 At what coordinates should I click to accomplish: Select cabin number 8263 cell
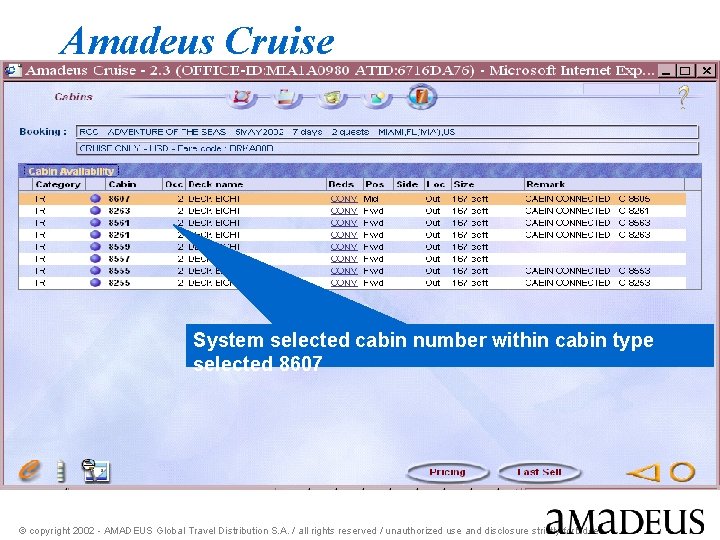tap(119, 211)
